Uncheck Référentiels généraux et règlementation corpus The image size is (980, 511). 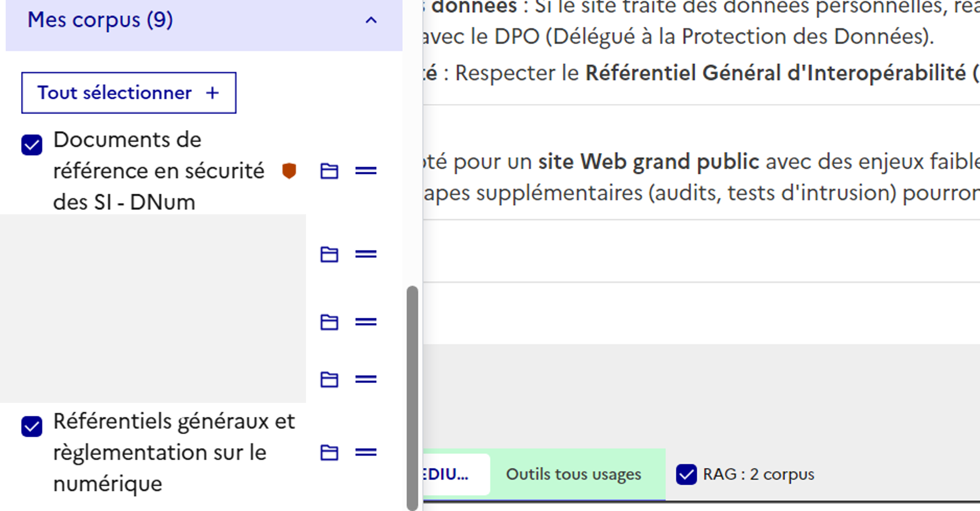click(x=32, y=427)
